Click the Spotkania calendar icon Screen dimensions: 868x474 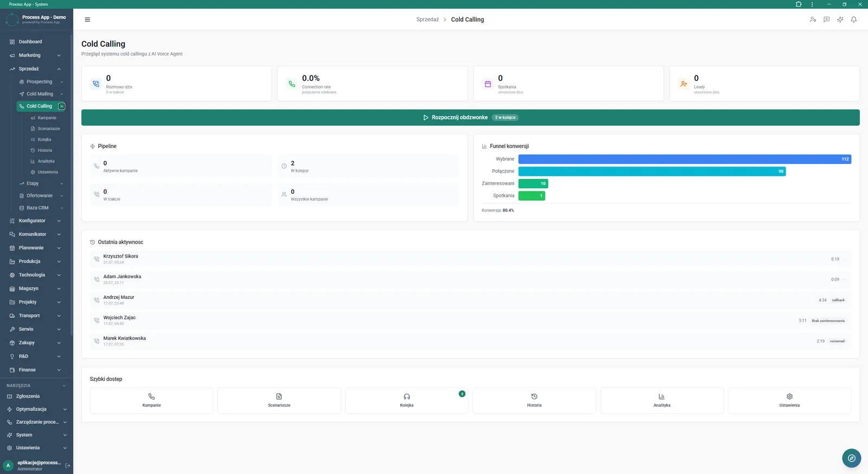pyautogui.click(x=488, y=84)
